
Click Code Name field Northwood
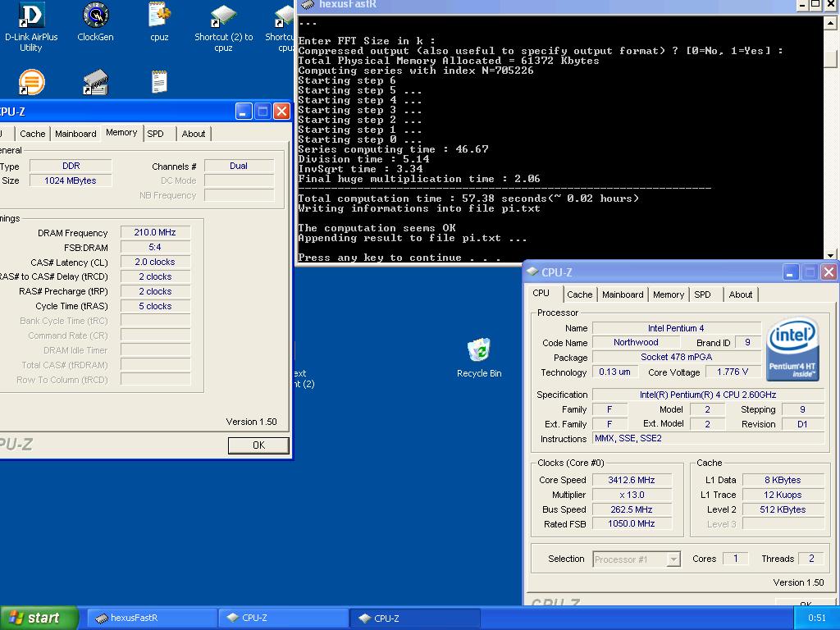pos(636,342)
